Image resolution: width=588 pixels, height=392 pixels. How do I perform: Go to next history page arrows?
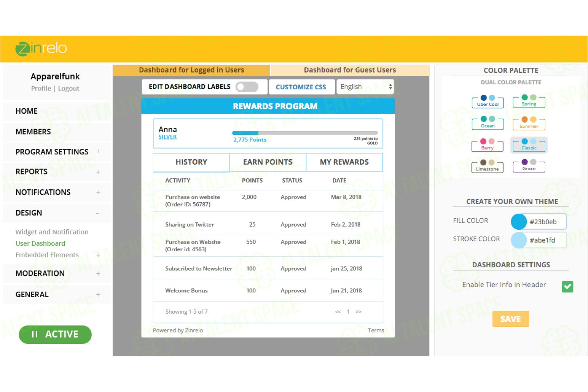[x=358, y=312]
